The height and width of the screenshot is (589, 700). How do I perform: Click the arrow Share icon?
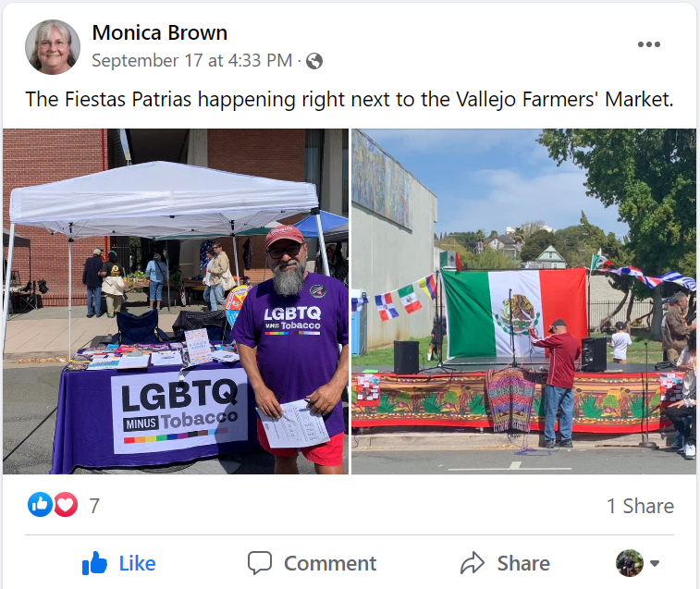click(x=473, y=563)
